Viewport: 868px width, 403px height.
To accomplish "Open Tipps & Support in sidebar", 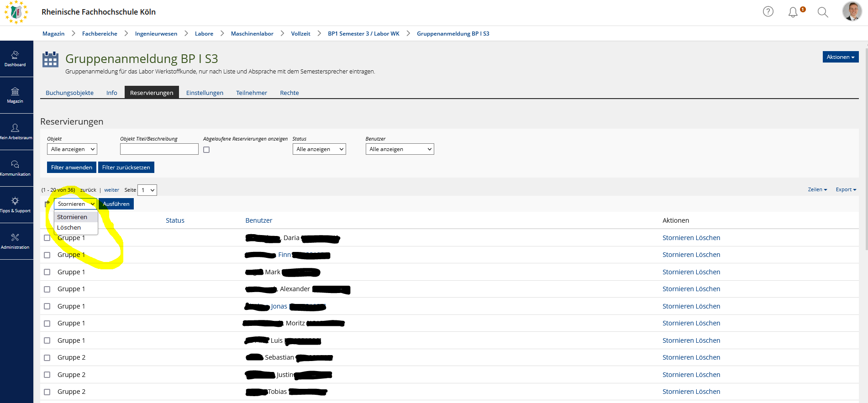I will pyautogui.click(x=15, y=204).
